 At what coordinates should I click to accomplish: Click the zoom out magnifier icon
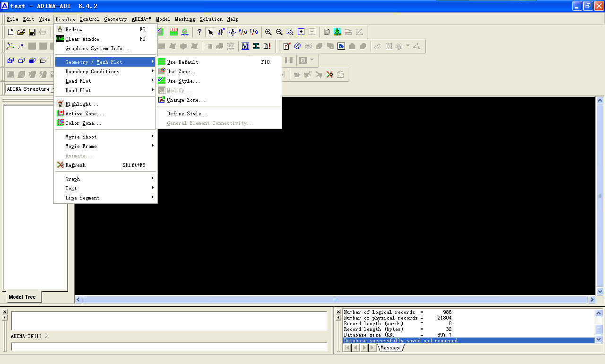coord(279,32)
